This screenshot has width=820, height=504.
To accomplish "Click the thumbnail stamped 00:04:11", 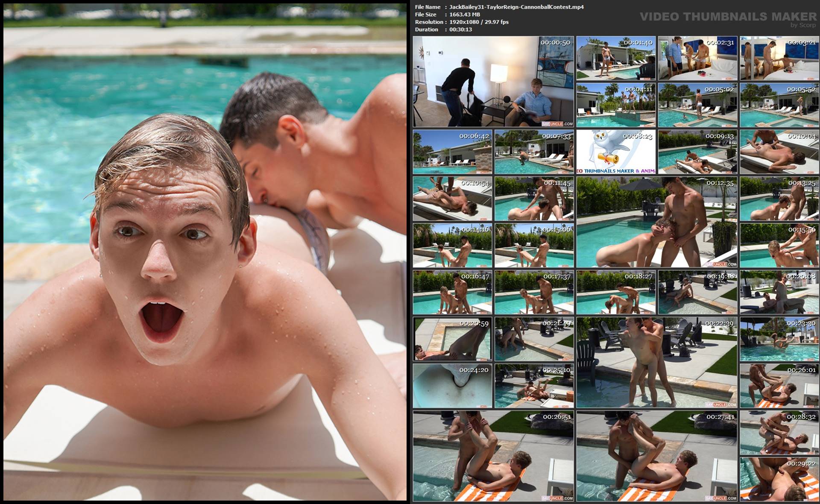I will point(616,105).
